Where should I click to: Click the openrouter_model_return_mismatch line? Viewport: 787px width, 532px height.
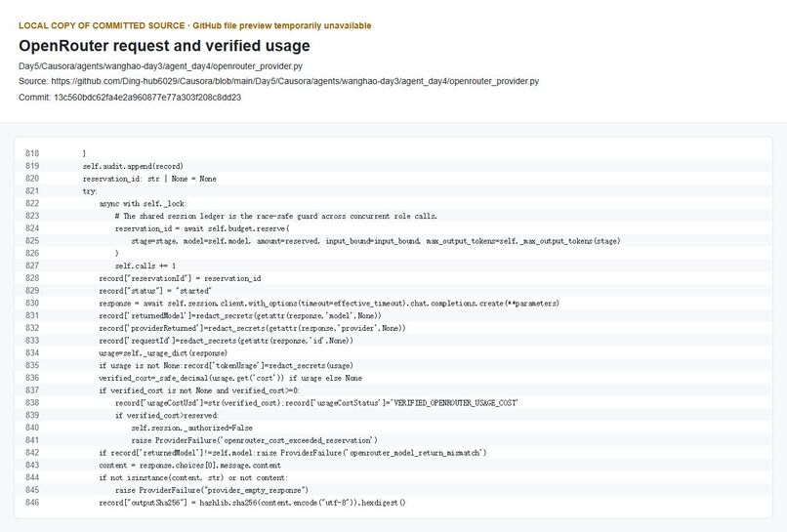[x=293, y=453]
